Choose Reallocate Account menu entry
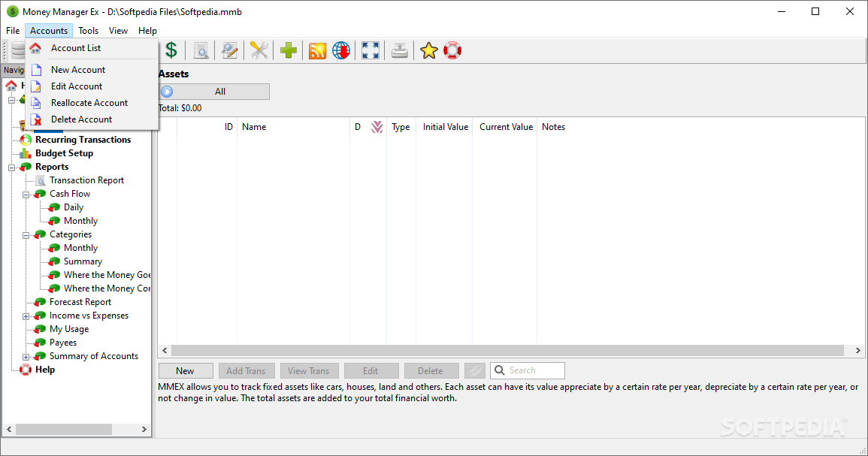Screen dimensions: 868x456 pyautogui.click(x=92, y=103)
